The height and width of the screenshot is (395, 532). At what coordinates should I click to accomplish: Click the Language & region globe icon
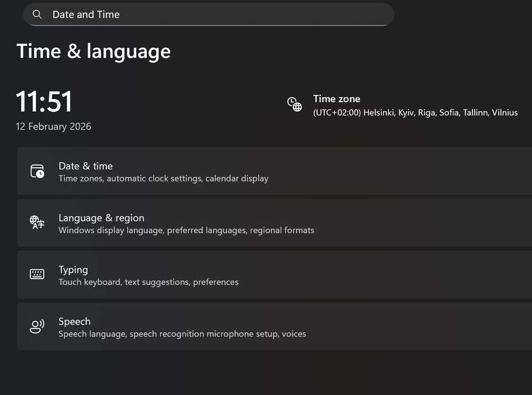point(37,223)
